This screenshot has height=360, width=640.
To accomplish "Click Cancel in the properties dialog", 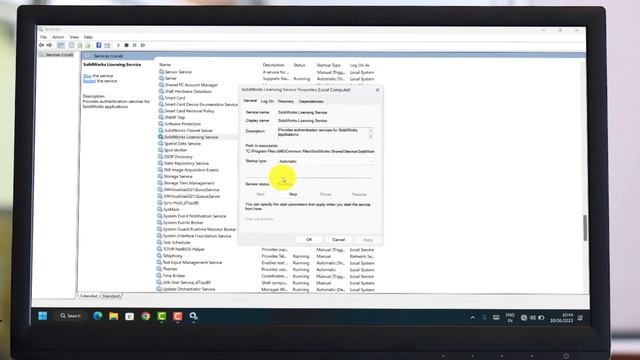I will (338, 240).
